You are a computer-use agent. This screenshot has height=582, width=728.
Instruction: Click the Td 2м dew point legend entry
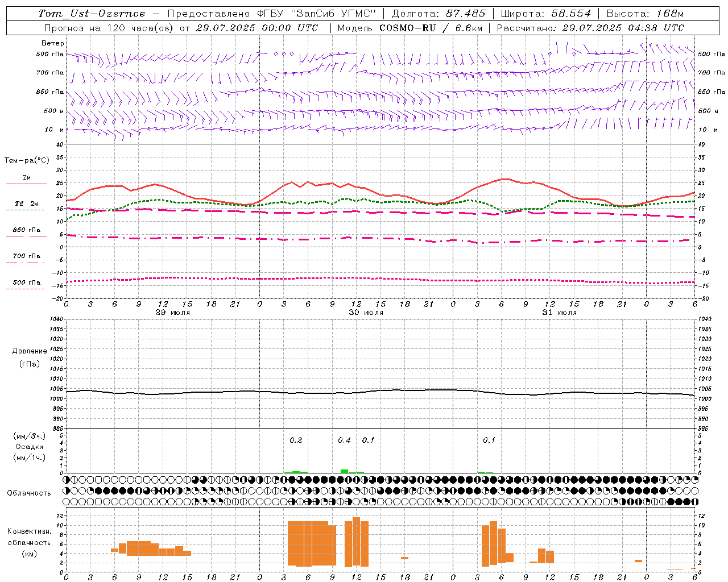26,203
